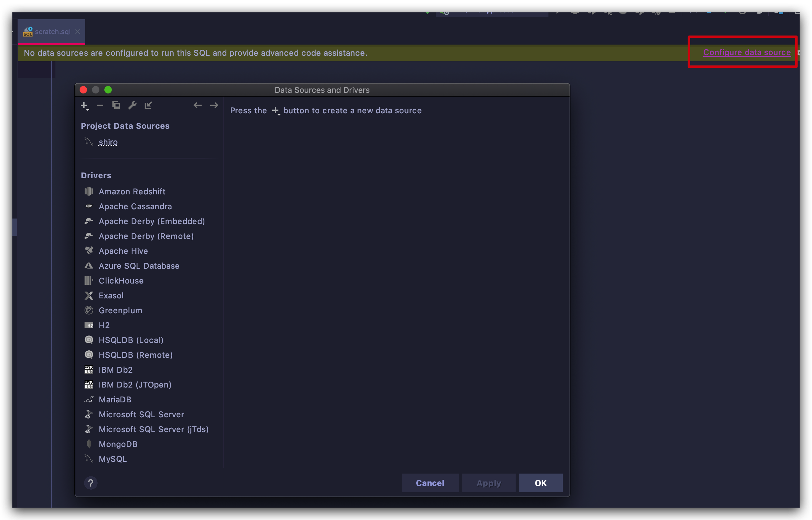
Task: Close the scratch.sql tab
Action: point(78,32)
